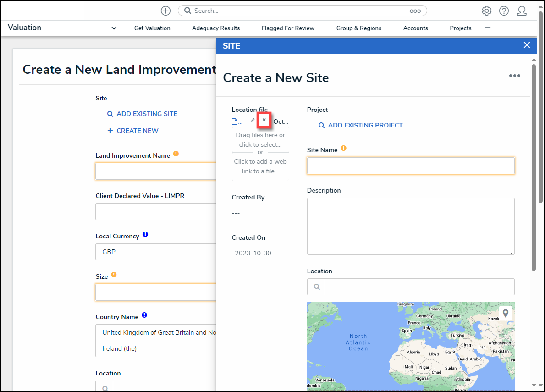
Task: Click the Create New site link
Action: click(x=133, y=131)
